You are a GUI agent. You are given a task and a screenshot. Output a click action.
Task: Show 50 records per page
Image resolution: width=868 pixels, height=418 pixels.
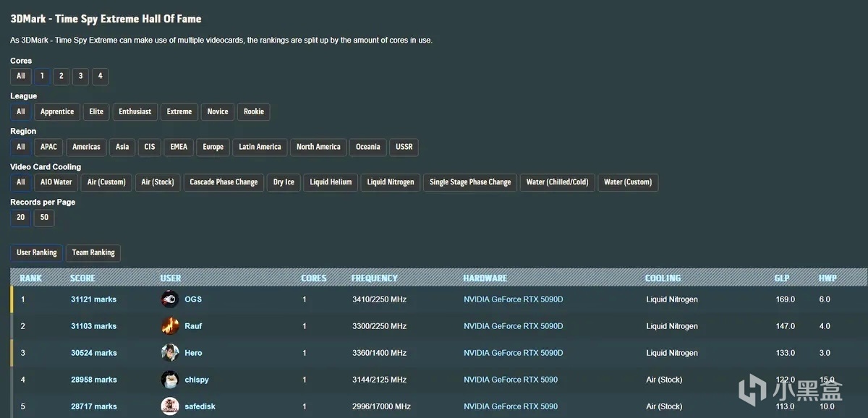point(44,218)
